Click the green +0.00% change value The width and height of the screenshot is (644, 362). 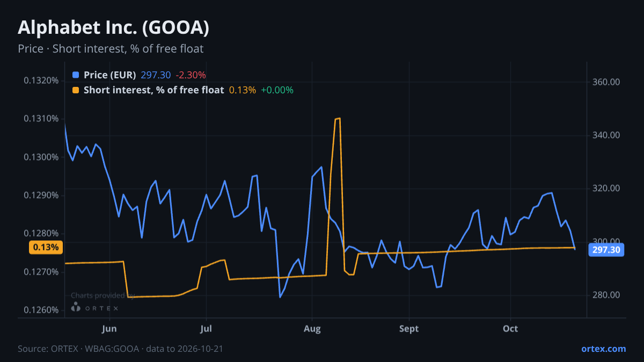click(277, 90)
